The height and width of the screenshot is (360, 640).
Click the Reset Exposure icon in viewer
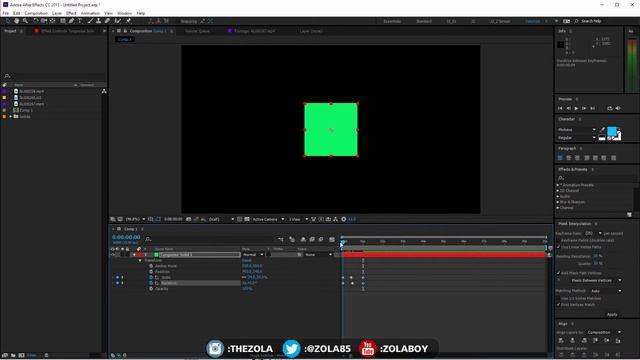coord(344,219)
